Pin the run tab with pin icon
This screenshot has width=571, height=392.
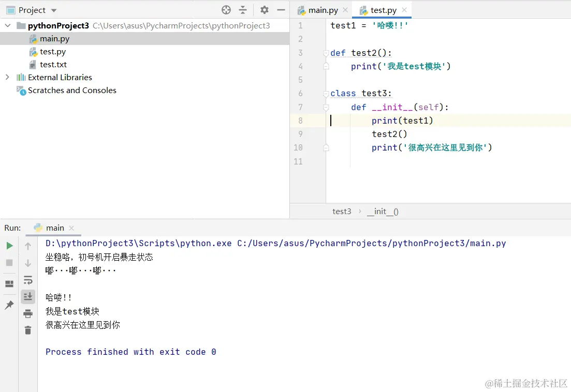[x=9, y=305]
